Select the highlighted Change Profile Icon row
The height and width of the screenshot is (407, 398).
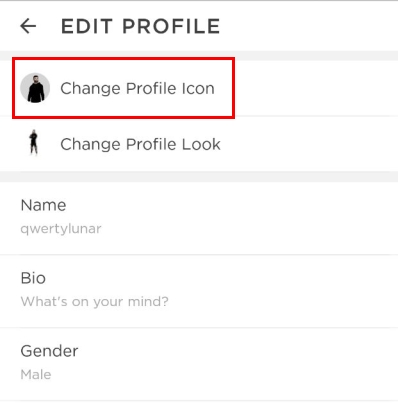click(124, 88)
